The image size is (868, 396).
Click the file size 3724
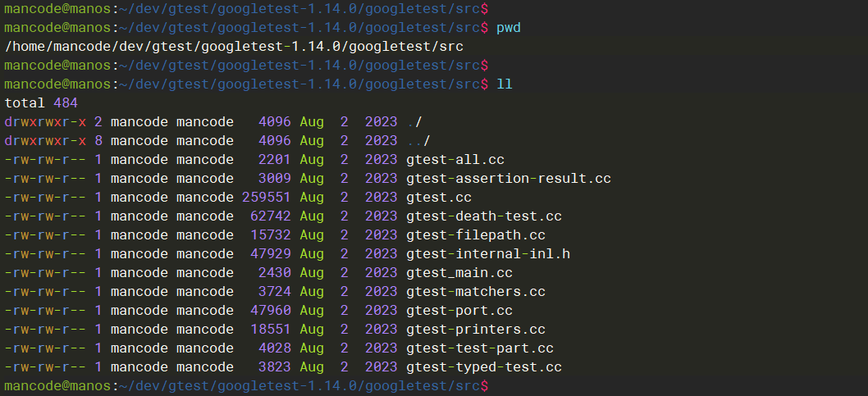(275, 292)
